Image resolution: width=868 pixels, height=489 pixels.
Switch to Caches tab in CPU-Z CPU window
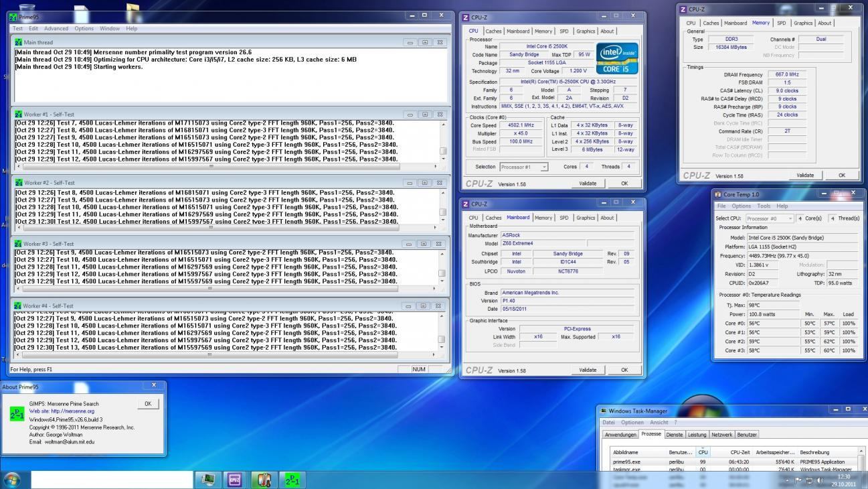[x=494, y=31]
